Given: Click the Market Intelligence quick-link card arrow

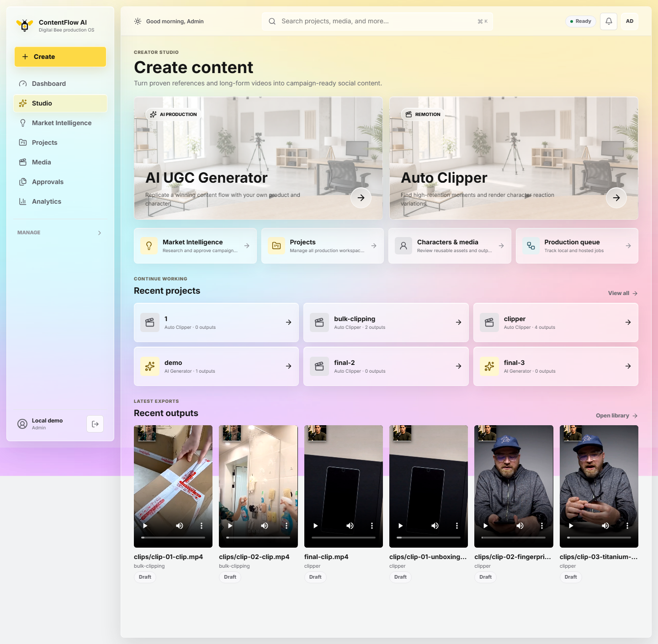Looking at the screenshot, I should click(247, 246).
